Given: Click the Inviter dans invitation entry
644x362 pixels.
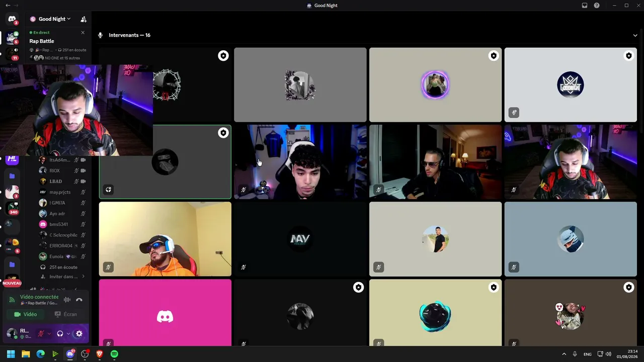Looking at the screenshot, I should click(63, 277).
